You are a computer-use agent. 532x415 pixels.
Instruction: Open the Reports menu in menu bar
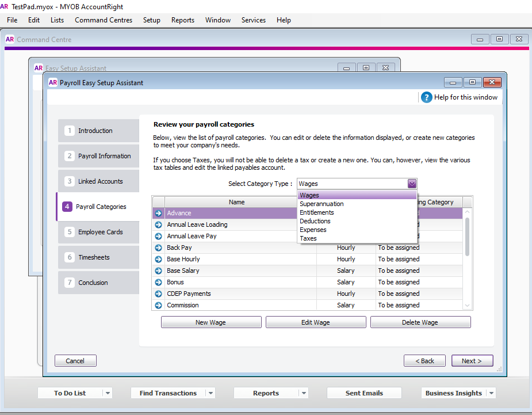[x=183, y=20]
